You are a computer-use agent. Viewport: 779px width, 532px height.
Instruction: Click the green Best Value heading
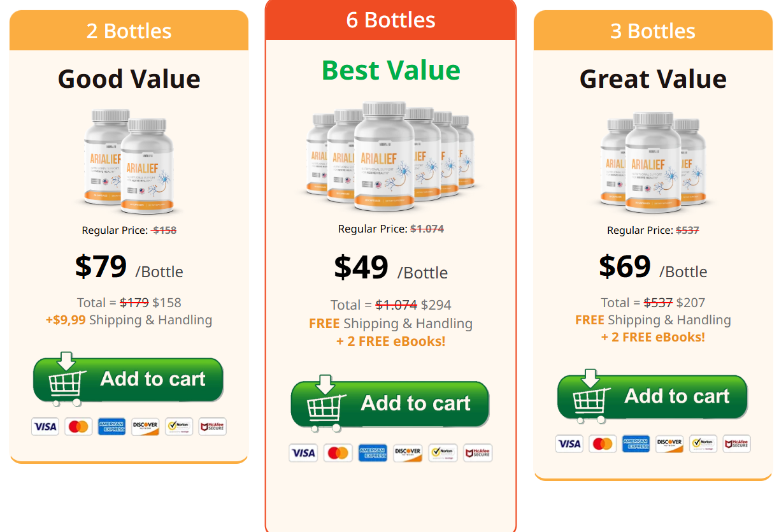(390, 70)
